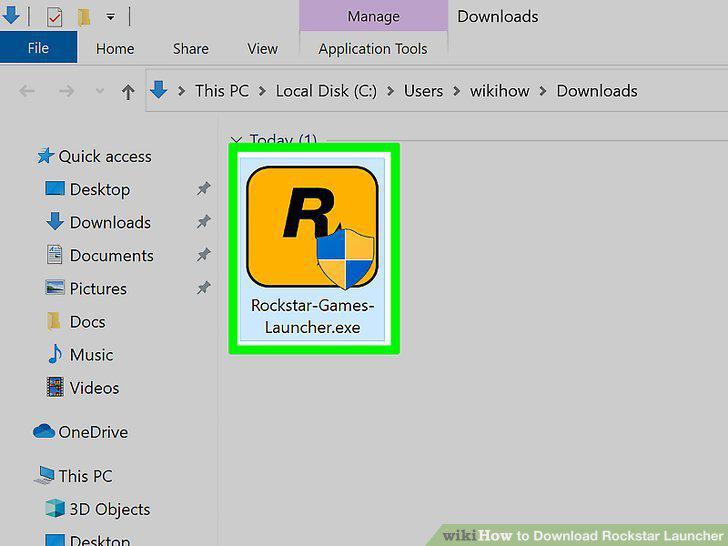Click the Pictures icon in sidebar
This screenshot has width=728, height=546.
click(55, 287)
